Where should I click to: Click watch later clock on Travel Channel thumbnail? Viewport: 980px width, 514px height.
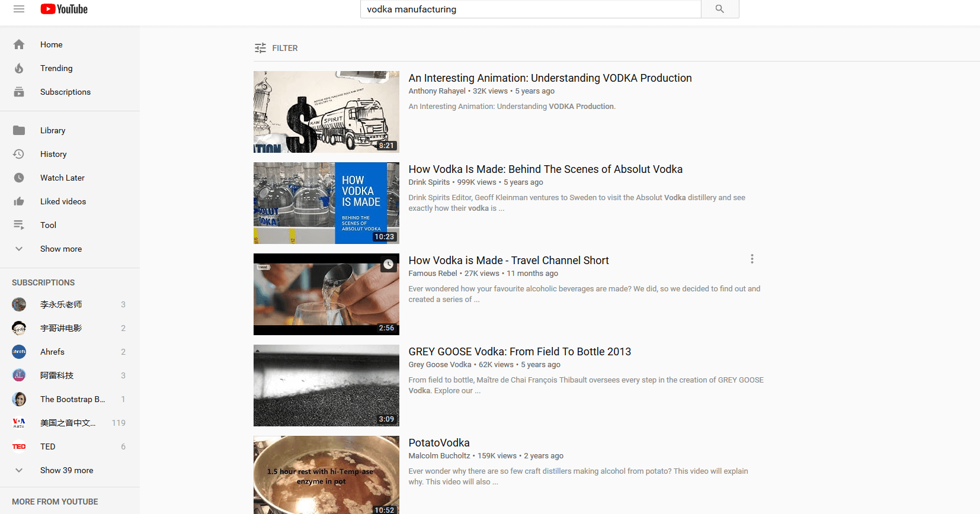(388, 264)
